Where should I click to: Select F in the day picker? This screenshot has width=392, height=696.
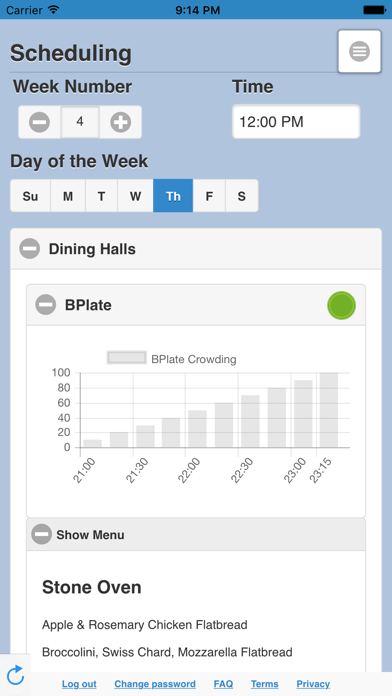(209, 196)
